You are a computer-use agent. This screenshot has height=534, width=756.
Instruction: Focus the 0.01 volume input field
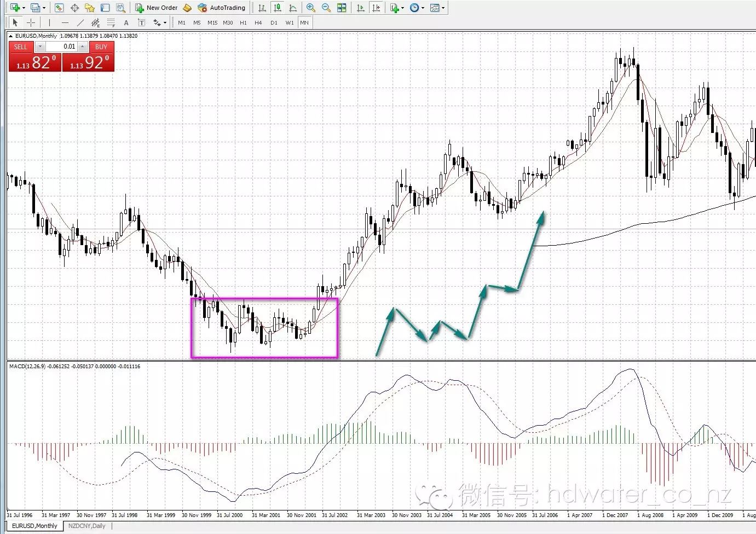[x=61, y=47]
